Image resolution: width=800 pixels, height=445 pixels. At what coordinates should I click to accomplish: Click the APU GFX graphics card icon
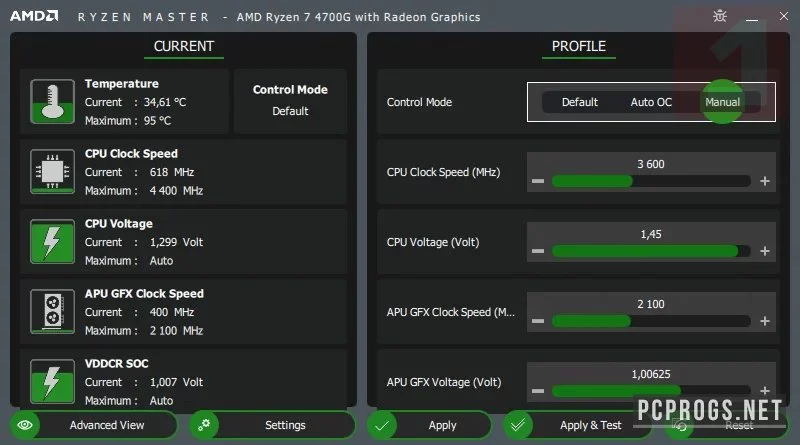52,311
